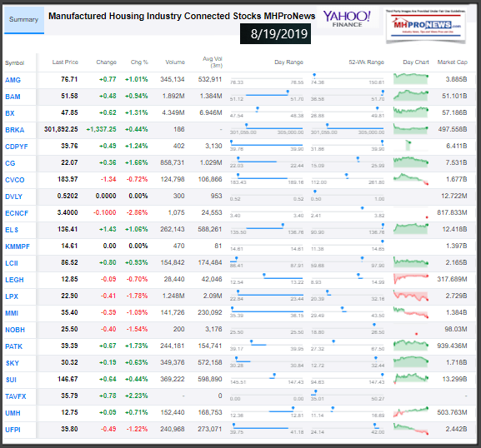Sort by the Volume column header
Screen dimensions: 481x448
click(175, 62)
